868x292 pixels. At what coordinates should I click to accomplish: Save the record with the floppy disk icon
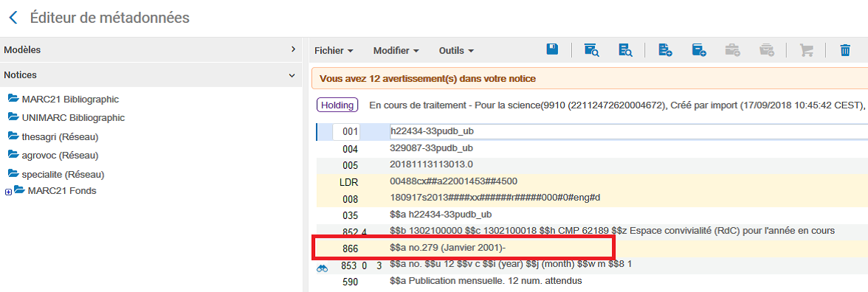(552, 50)
